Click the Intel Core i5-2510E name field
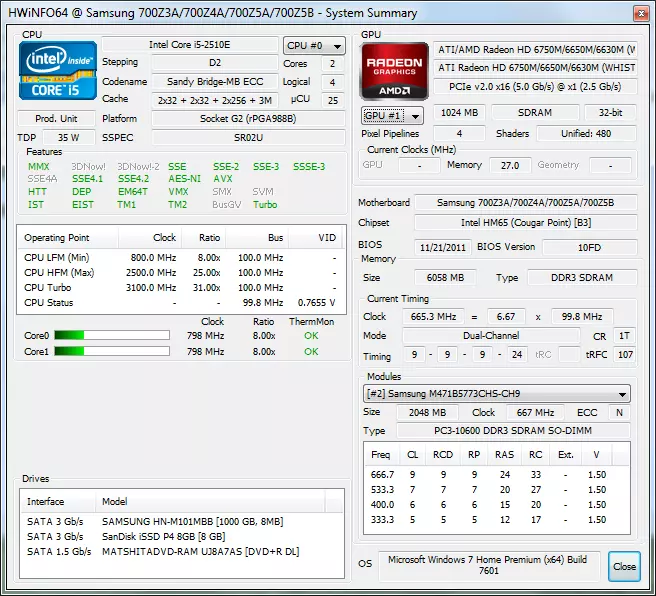This screenshot has width=656, height=596. tap(191, 45)
